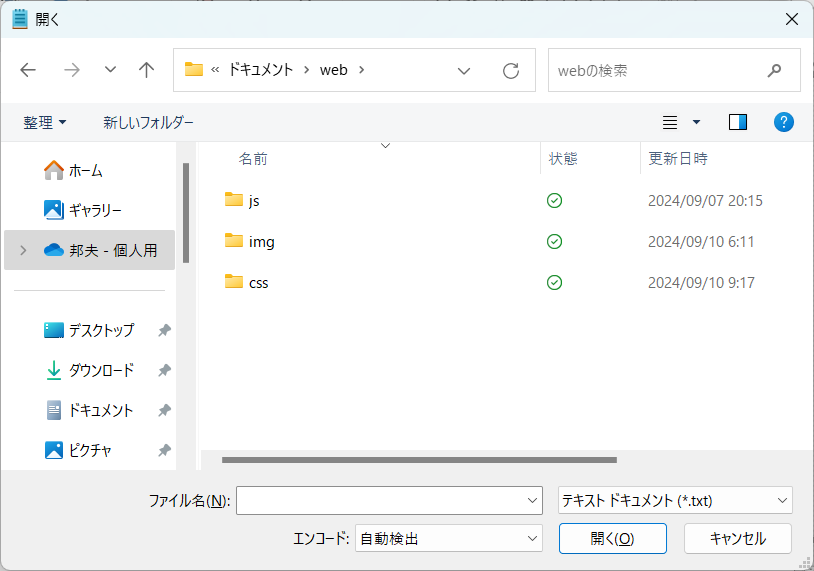Viewport: 814px width, 571px height.
Task: Click sync status checkmark for img
Action: point(554,241)
